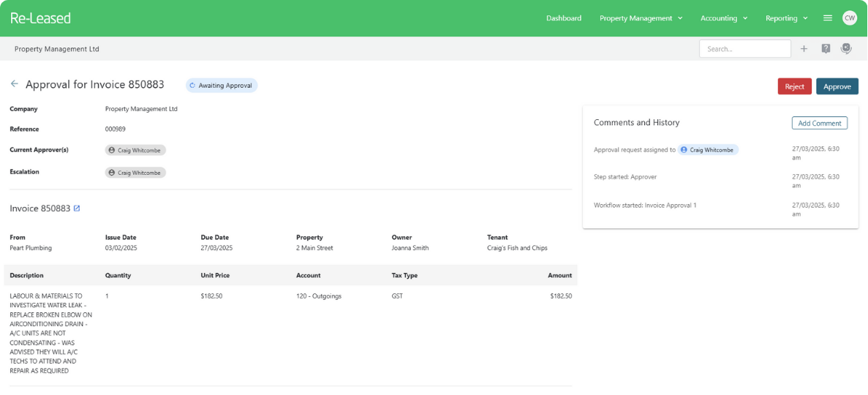
Task: Click the Awaiting Approval status badge
Action: pyautogui.click(x=222, y=86)
